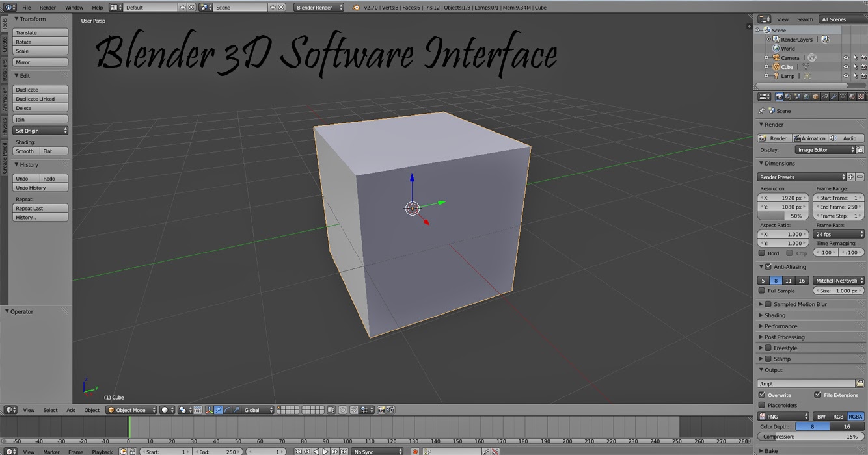Image resolution: width=868 pixels, height=455 pixels.
Task: Click the Cube mesh icon in outliner
Action: pyautogui.click(x=776, y=67)
